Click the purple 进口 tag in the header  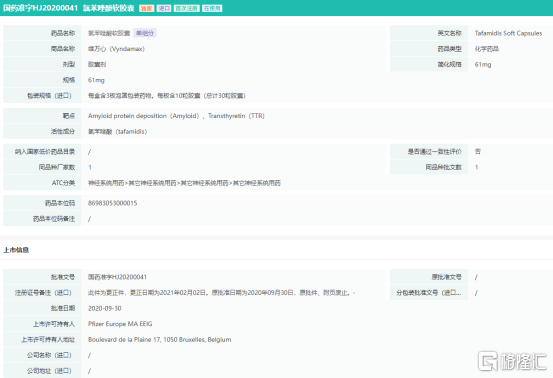pyautogui.click(x=164, y=8)
